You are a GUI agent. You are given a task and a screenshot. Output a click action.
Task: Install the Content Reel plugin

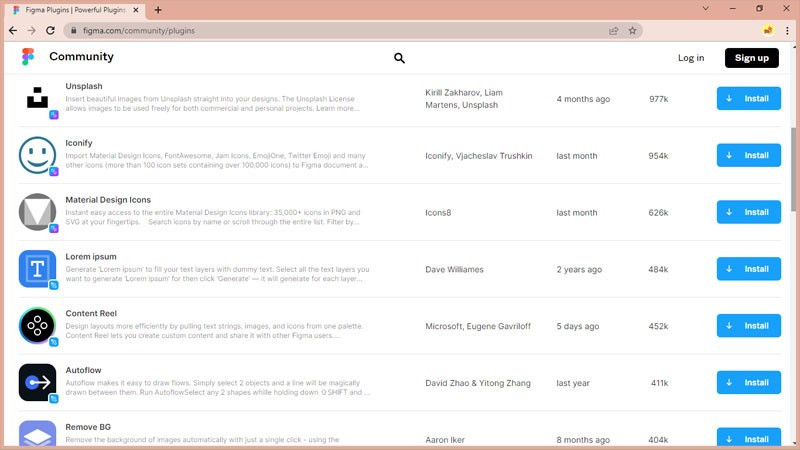coord(748,326)
